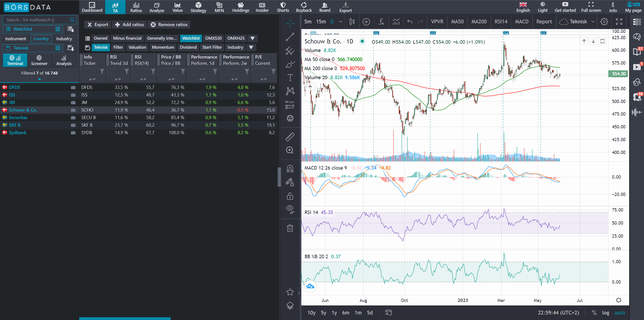Select the Text annotation tool
This screenshot has height=320, width=644.
(x=290, y=78)
